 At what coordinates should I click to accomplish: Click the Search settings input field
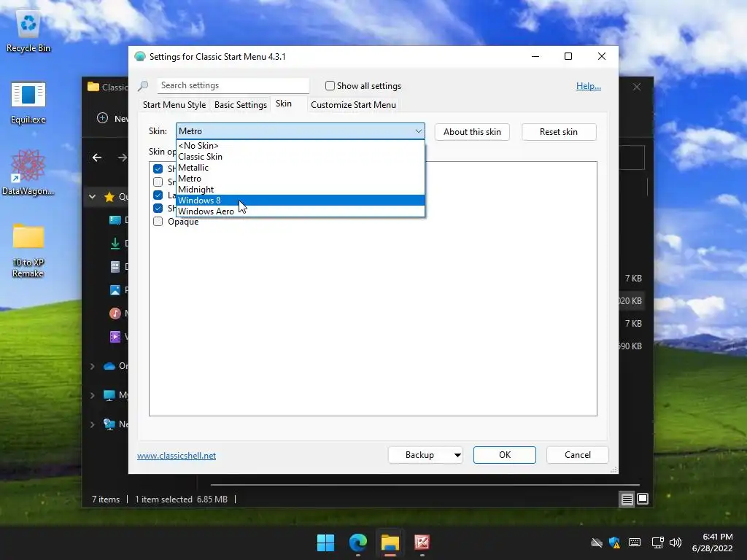click(x=233, y=85)
